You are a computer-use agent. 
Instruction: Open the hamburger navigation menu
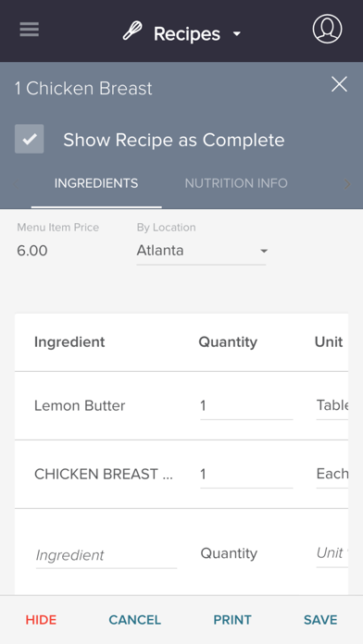click(x=30, y=30)
